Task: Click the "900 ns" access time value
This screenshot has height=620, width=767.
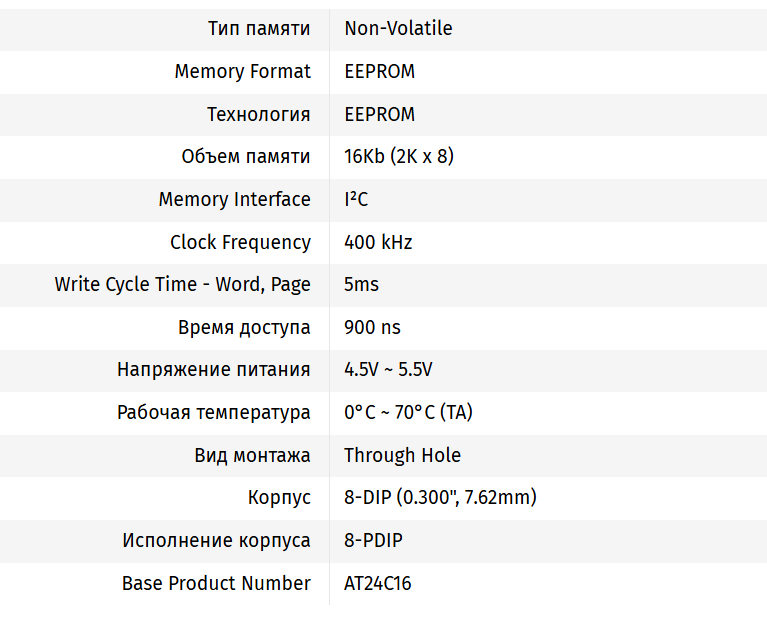Action: [x=372, y=327]
